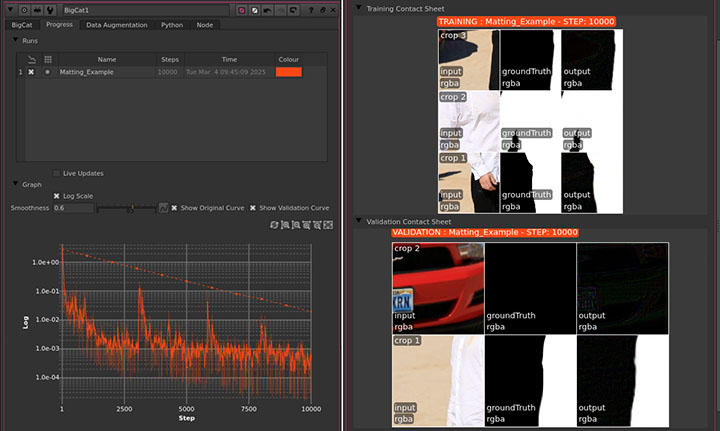Image resolution: width=720 pixels, height=431 pixels.
Task: Open the Python tab
Action: (171, 25)
